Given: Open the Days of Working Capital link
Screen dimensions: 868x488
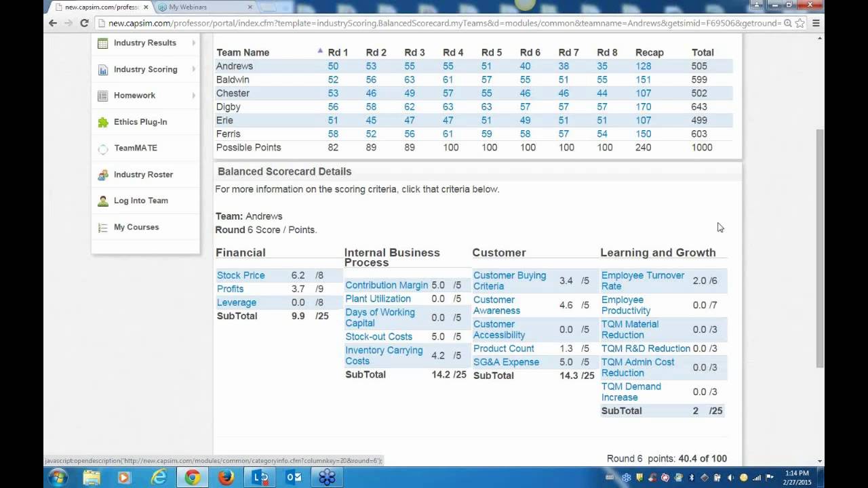Looking at the screenshot, I should (380, 318).
